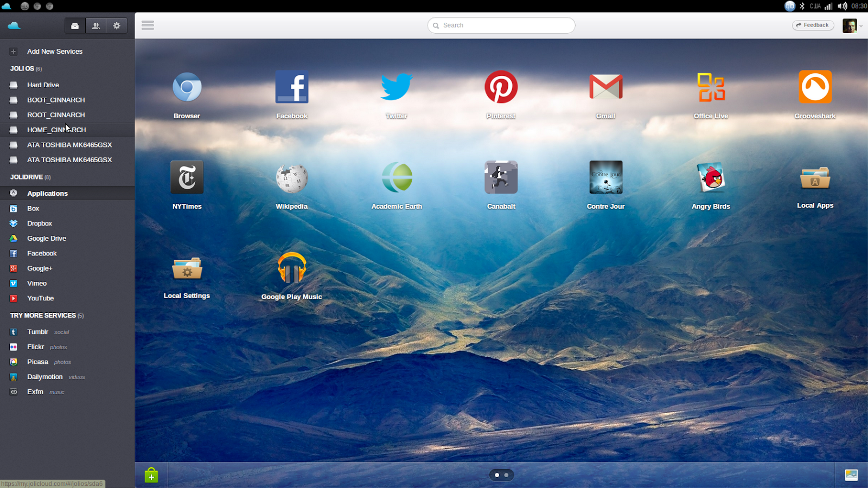
Task: Launch the Pinterest app
Action: point(501,87)
